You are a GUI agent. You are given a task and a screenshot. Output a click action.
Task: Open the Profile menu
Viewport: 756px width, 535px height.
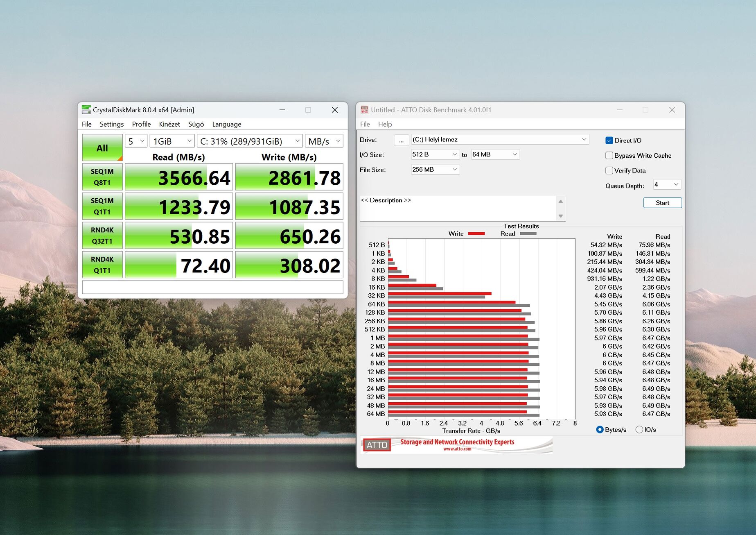coord(141,124)
